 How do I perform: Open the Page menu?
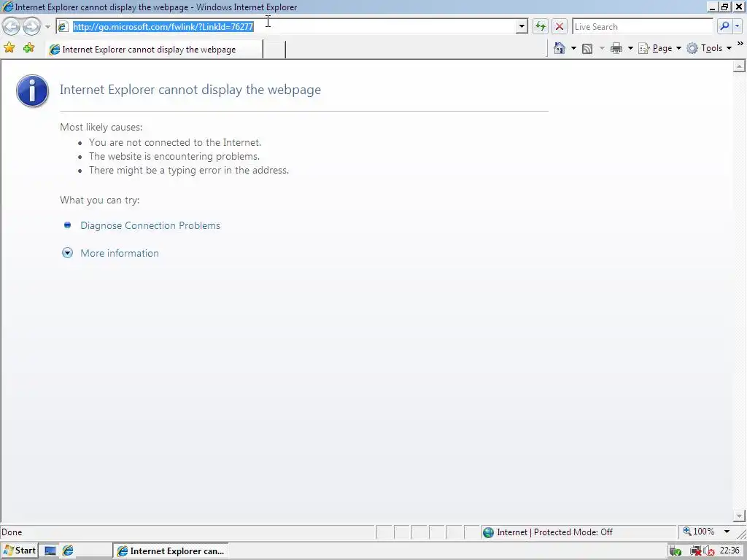click(x=659, y=48)
